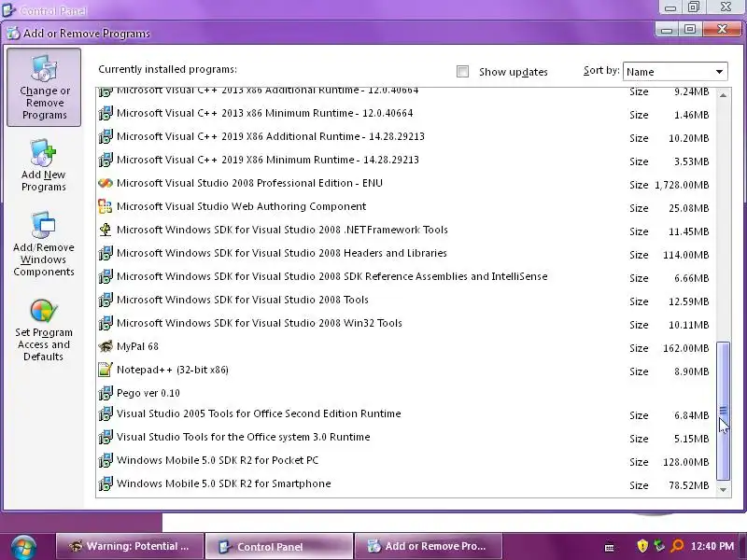The width and height of the screenshot is (747, 560).
Task: Select Microsoft Visual C++ 2019 X86 Additional Runtime text
Action: (x=271, y=136)
